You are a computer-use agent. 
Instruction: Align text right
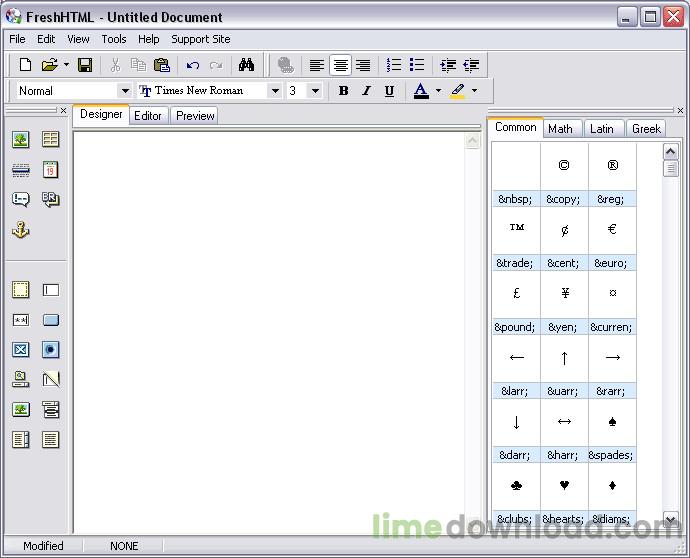point(363,65)
